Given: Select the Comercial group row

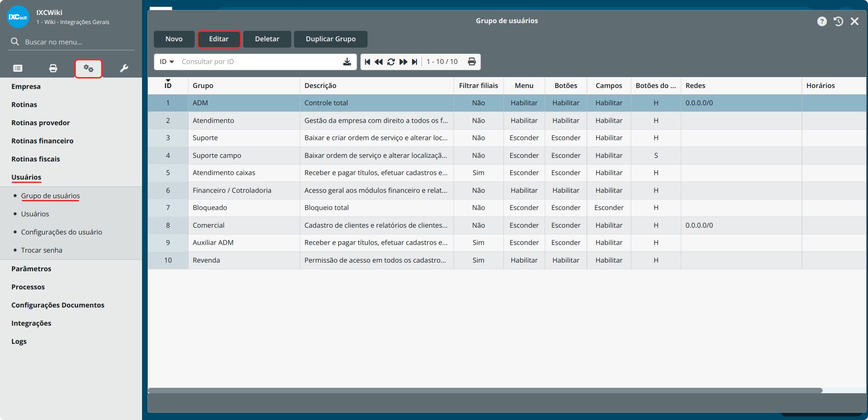Looking at the screenshot, I should pos(507,225).
